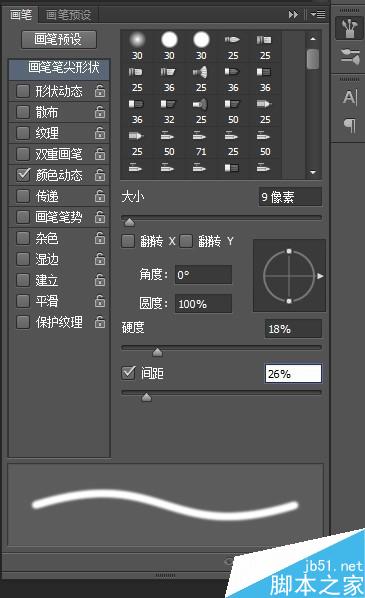Open the 形状动态 settings label

(x=59, y=91)
